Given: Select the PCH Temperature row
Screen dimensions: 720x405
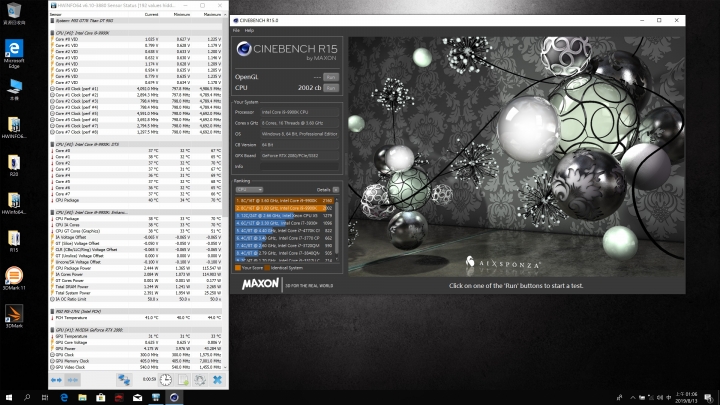Looking at the screenshot, I should click(x=136, y=318).
